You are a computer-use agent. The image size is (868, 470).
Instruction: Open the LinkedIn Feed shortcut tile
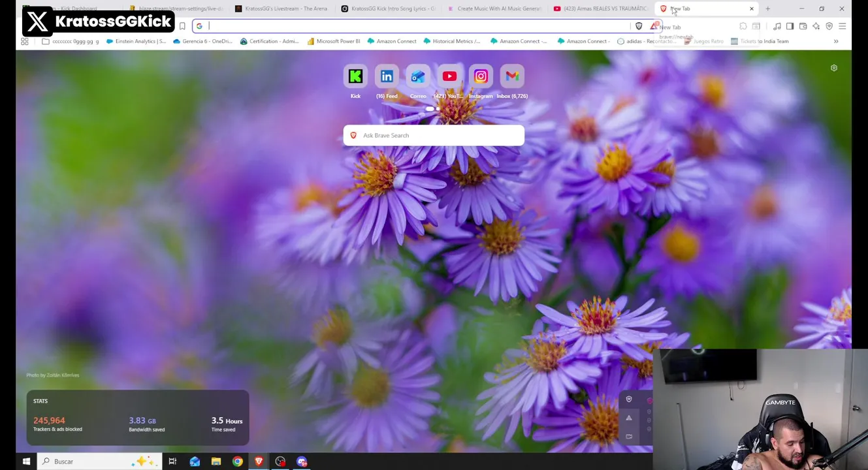387,77
